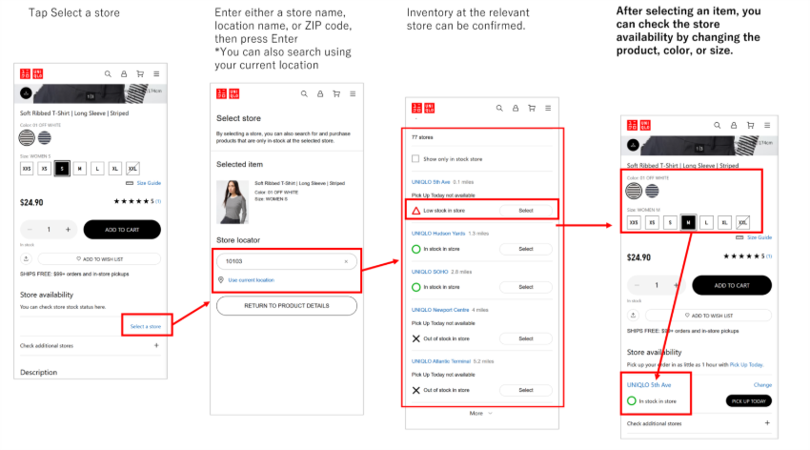Click the account icon in the rightmost screen header
Image resolution: width=810 pixels, height=450 pixels.
coord(735,125)
